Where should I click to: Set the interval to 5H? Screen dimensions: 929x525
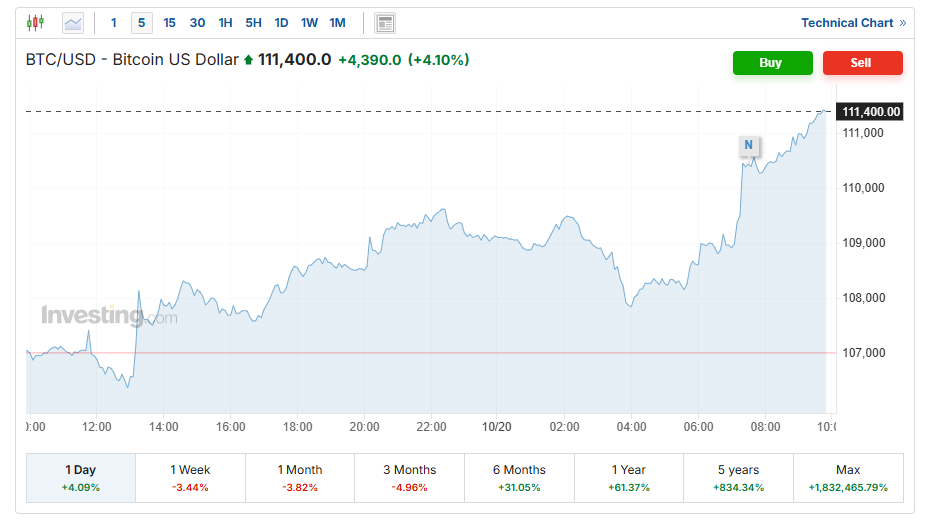[253, 22]
